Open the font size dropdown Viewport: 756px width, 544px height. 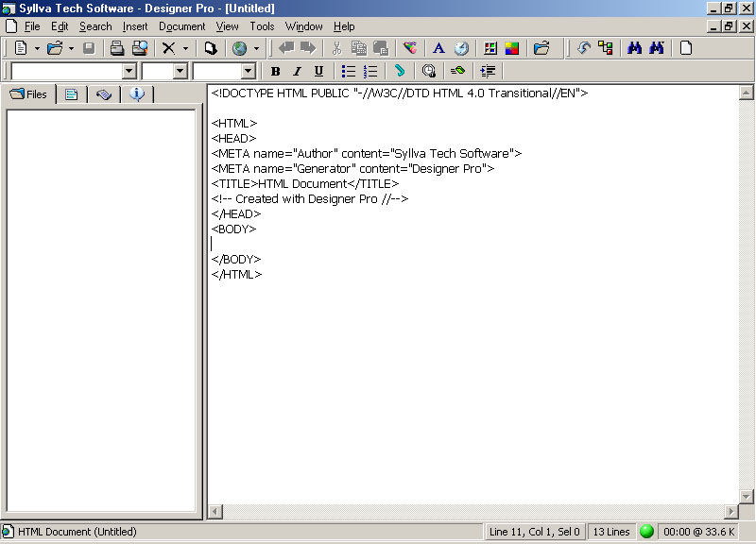tap(180, 71)
